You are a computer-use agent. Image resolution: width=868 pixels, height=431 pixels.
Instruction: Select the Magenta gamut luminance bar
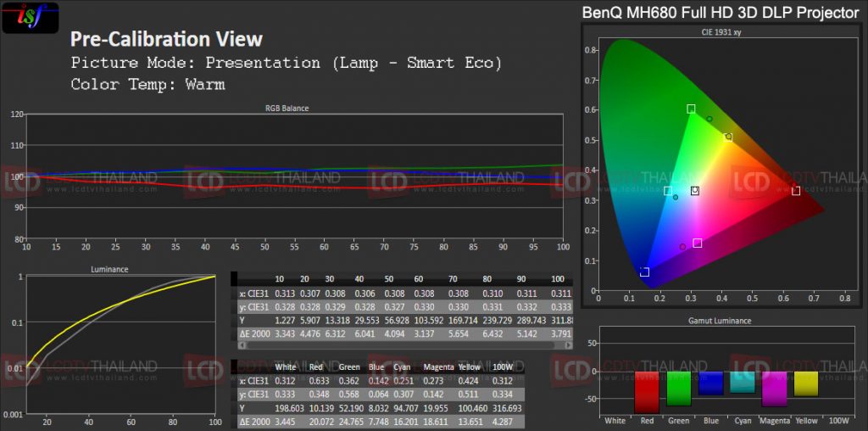pos(775,389)
